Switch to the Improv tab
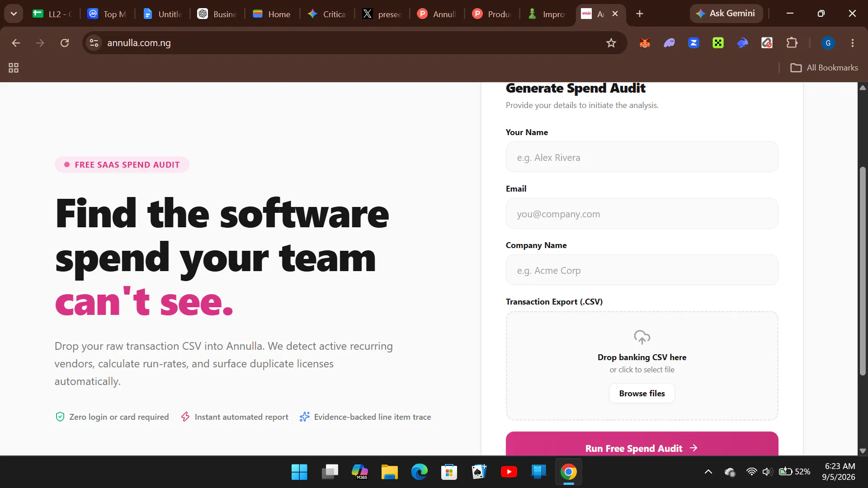The image size is (868, 488). click(547, 14)
